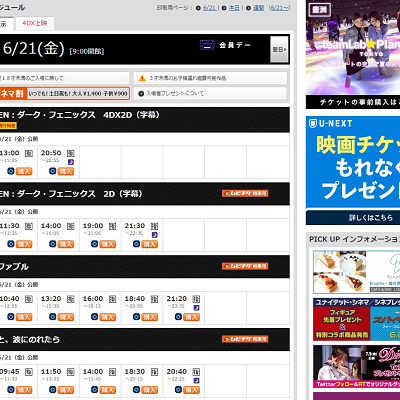Viewport: 400px width, 400px height.
Task: Open the (6/21~) weekly range link
Action: click(x=279, y=8)
